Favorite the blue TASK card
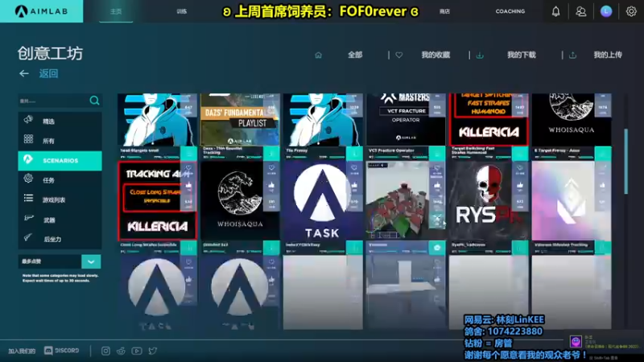 point(354,168)
